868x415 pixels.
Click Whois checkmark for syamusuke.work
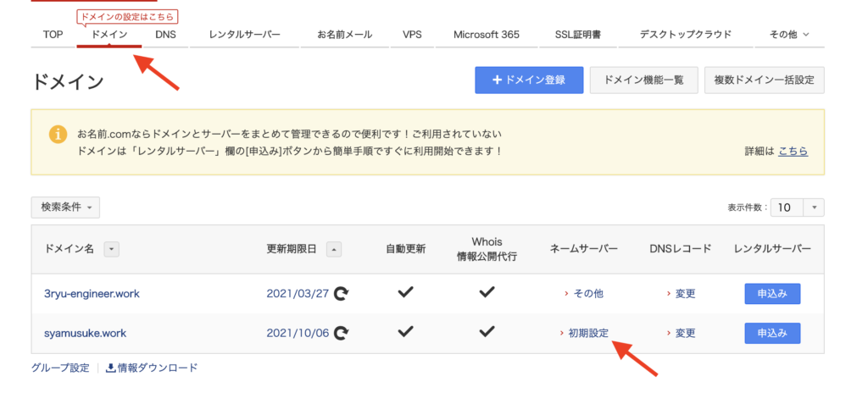pos(487,331)
